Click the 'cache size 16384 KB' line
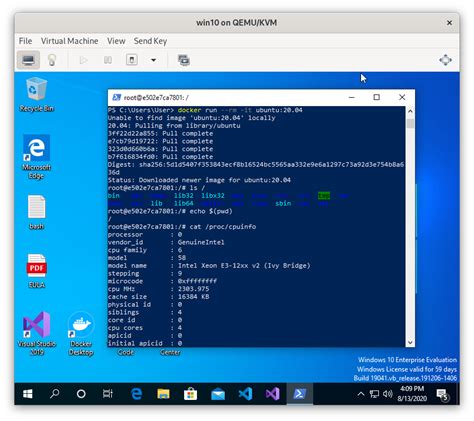 click(159, 297)
